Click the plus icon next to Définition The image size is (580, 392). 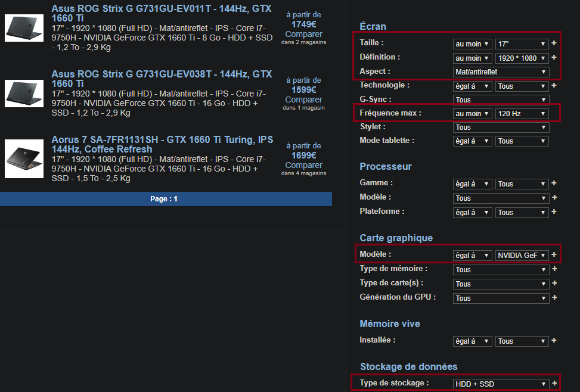coord(554,58)
